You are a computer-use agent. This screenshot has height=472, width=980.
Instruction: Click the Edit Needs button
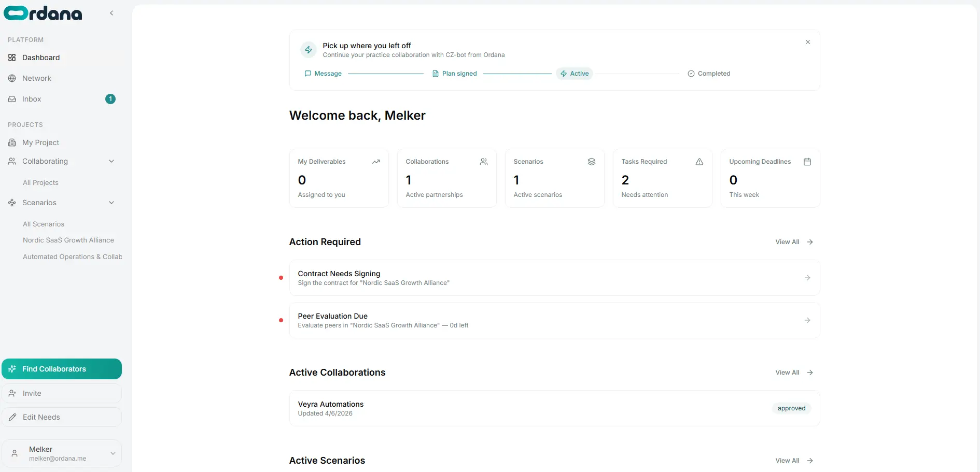[x=62, y=417]
